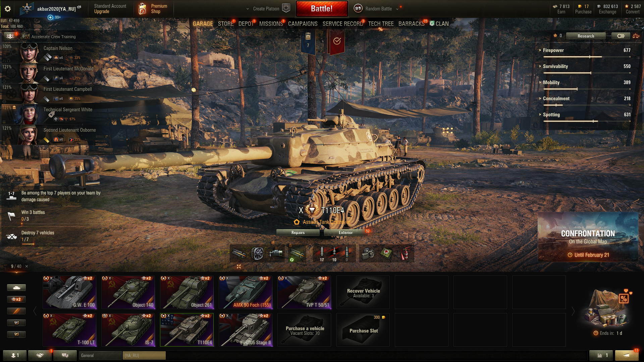Image resolution: width=644 pixels, height=362 pixels.
Task: Click the gun rammer equipment slot
Action: click(x=239, y=253)
